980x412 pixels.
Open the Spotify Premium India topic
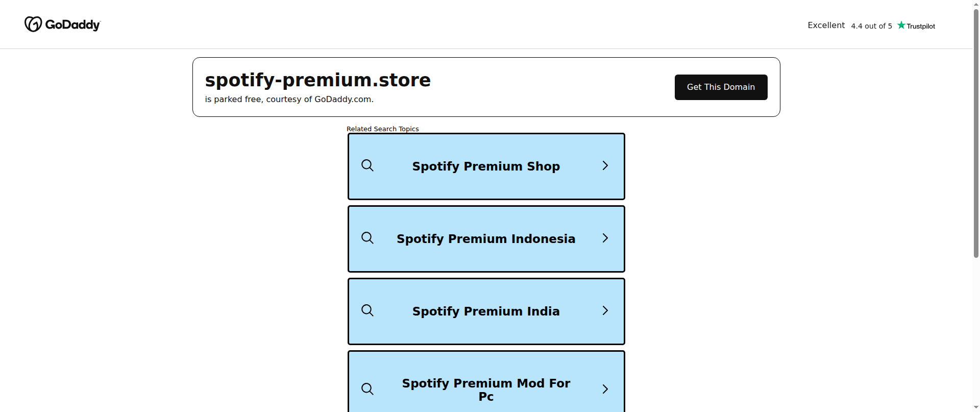coord(486,311)
